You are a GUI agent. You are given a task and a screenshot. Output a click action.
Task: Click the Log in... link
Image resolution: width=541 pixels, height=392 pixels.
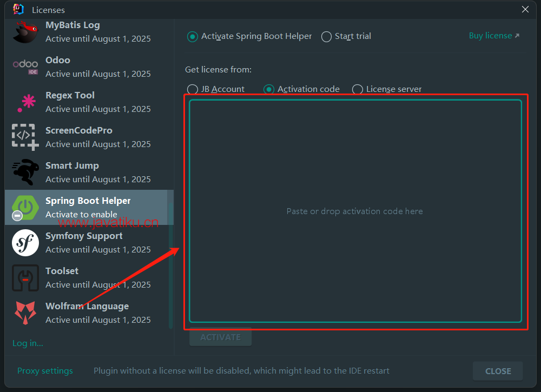[x=28, y=343]
